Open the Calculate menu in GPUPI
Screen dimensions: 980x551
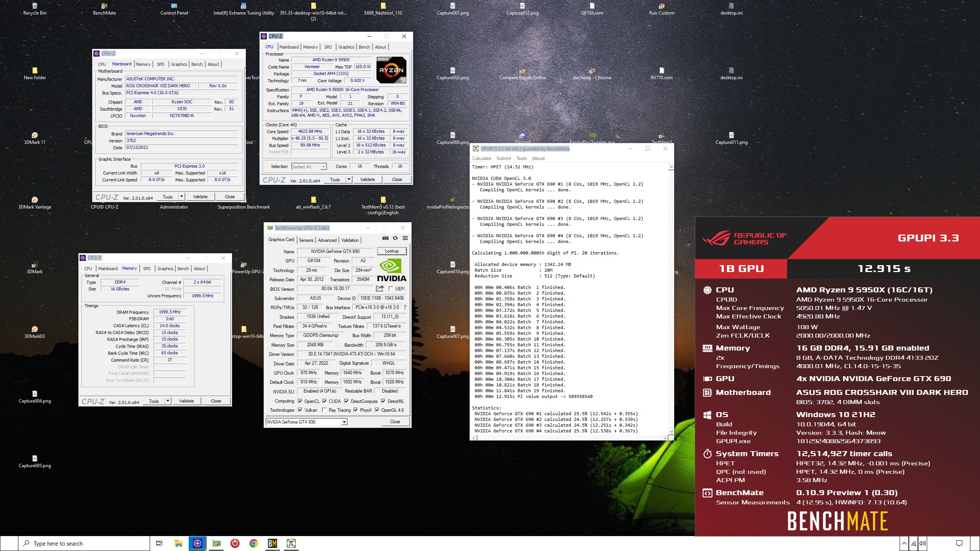click(482, 158)
